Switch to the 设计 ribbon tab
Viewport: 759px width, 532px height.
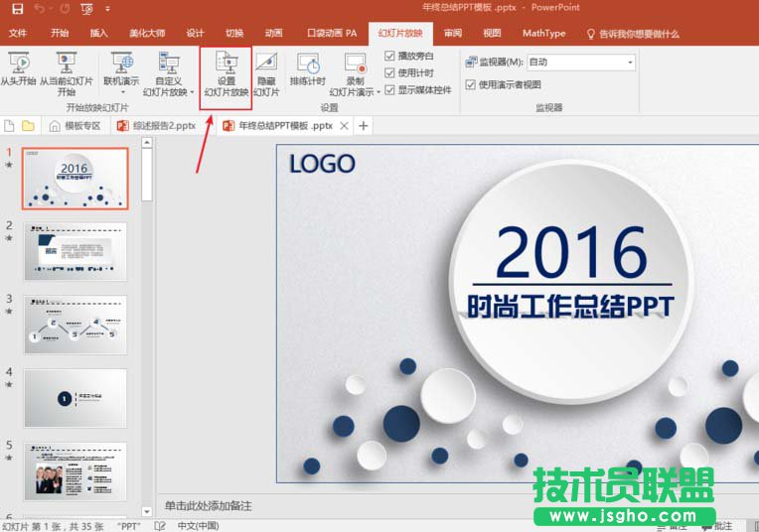[195, 33]
